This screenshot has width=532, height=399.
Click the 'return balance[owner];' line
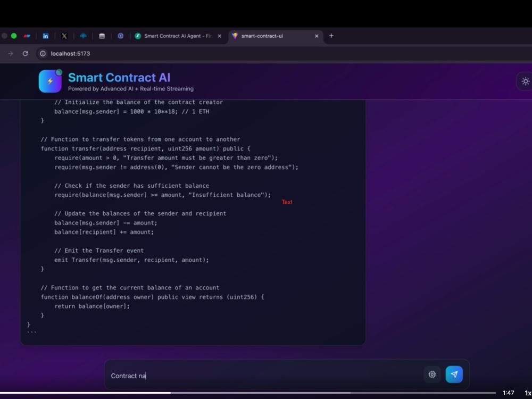coord(92,306)
